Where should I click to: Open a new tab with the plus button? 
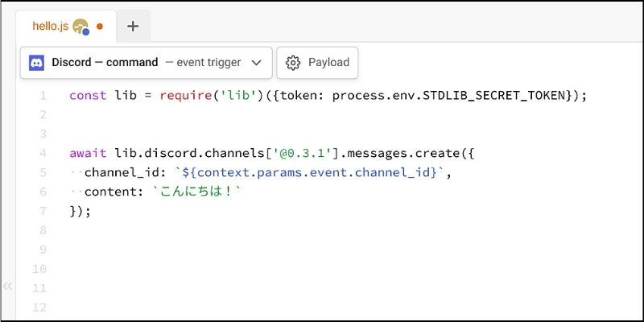[133, 27]
